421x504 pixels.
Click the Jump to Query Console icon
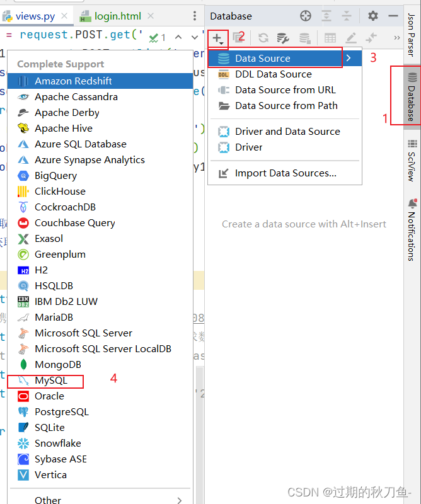tap(371, 38)
